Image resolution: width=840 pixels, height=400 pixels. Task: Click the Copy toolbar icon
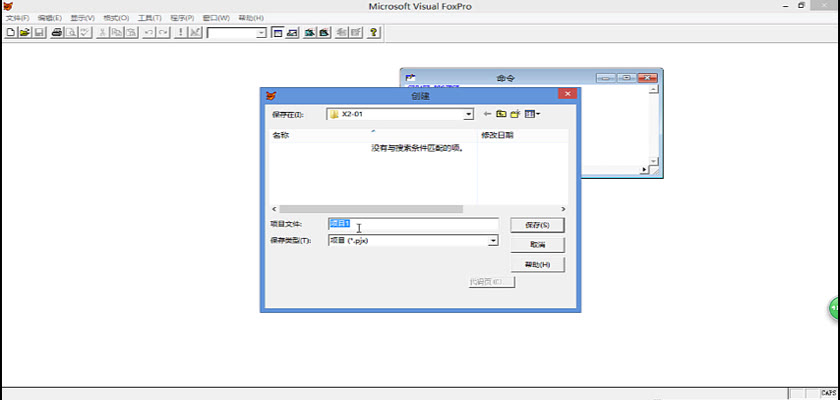[117, 33]
